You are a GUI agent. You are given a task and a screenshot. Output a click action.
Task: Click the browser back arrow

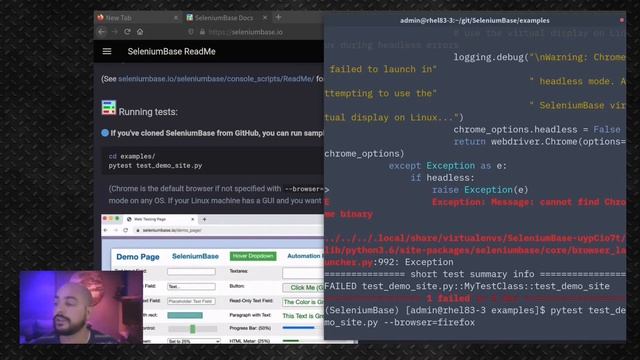tap(102, 32)
